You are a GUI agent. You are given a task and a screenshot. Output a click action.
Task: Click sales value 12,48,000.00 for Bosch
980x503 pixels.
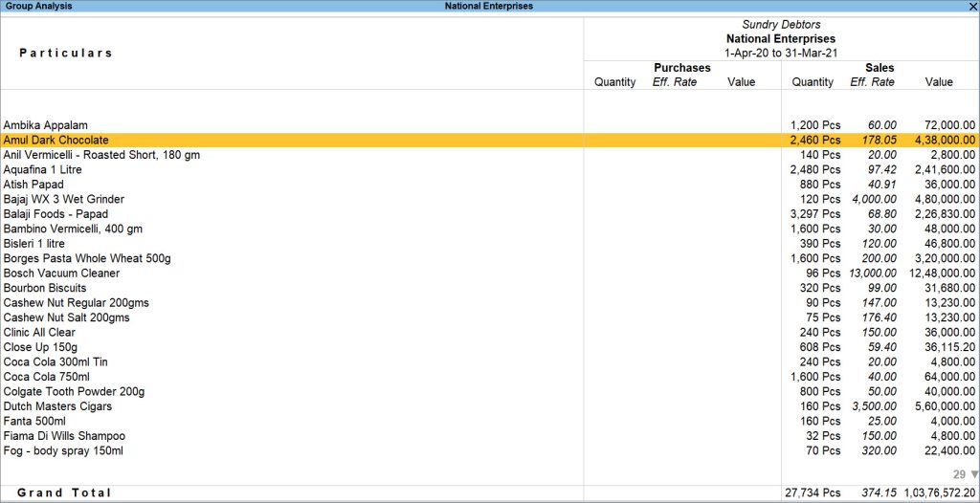click(x=942, y=273)
